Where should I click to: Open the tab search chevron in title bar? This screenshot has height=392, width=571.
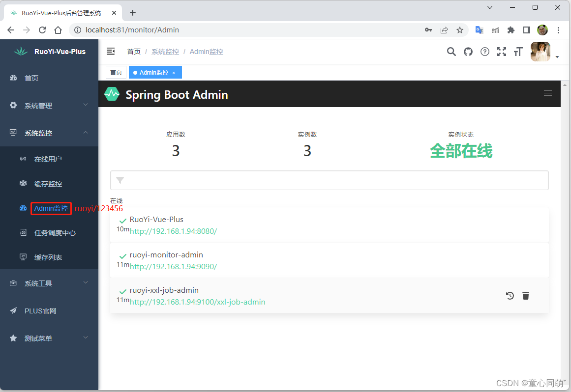(490, 7)
